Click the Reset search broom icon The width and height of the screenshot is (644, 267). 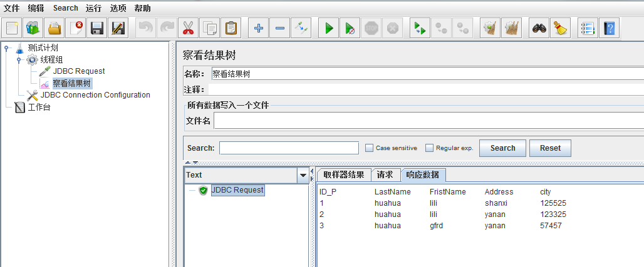click(x=560, y=28)
